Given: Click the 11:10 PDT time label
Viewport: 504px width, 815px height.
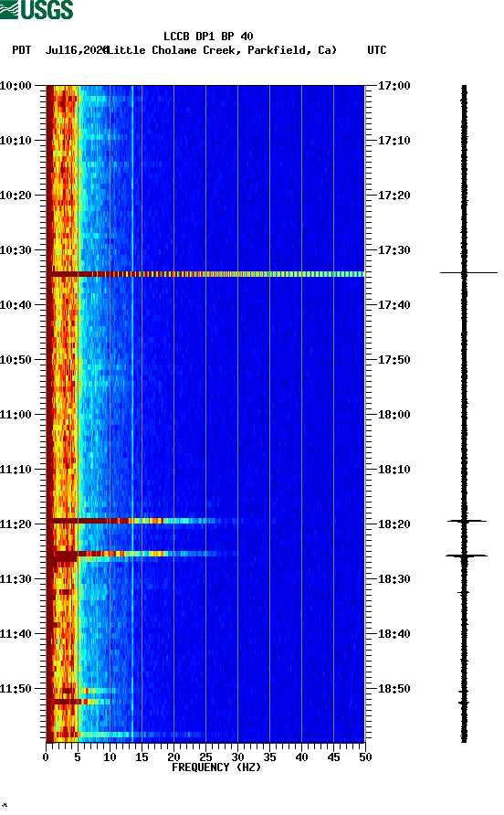Looking at the screenshot, I should point(16,470).
